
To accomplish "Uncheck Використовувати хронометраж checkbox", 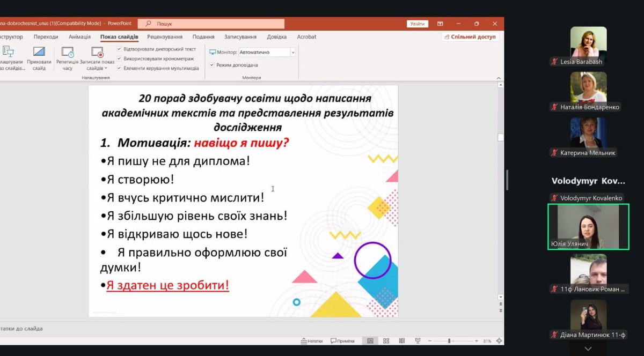I will tap(119, 58).
